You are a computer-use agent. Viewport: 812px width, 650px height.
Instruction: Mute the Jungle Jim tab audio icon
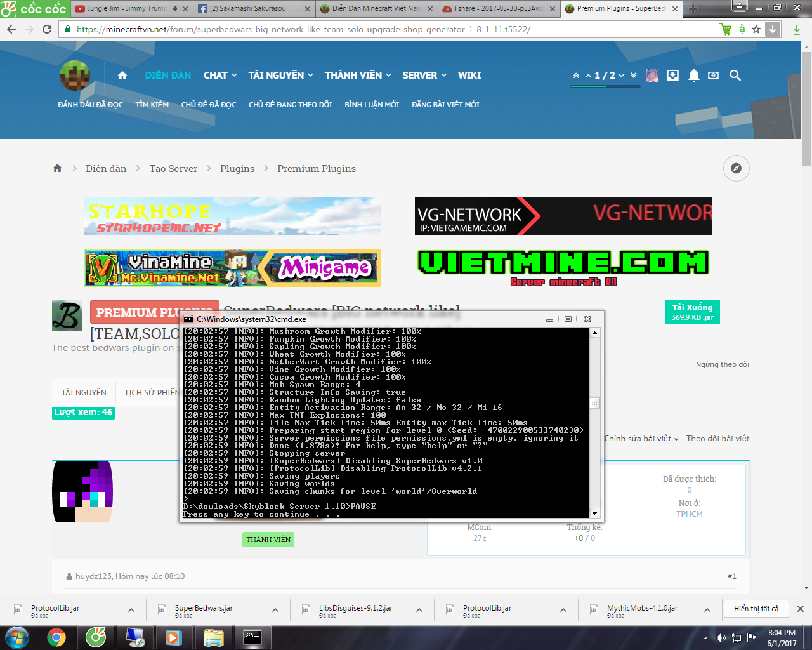tap(176, 9)
